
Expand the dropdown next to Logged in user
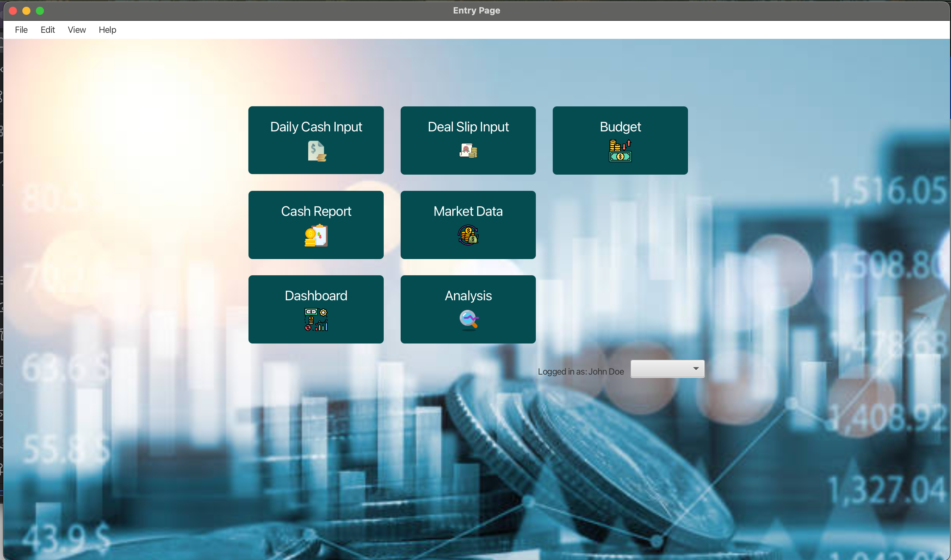(x=667, y=369)
